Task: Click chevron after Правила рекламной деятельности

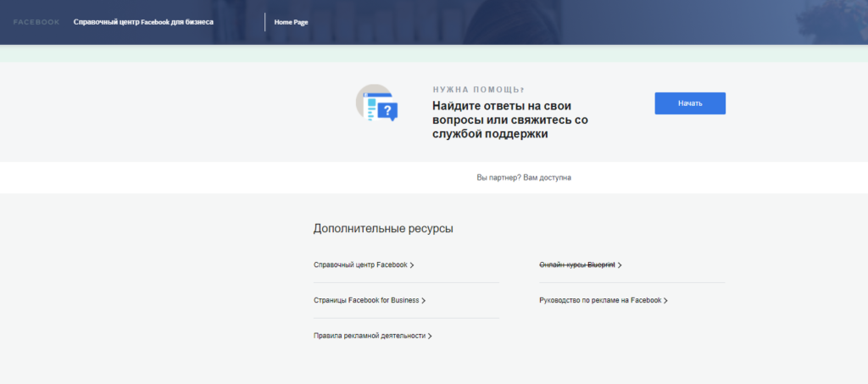Action: 430,337
